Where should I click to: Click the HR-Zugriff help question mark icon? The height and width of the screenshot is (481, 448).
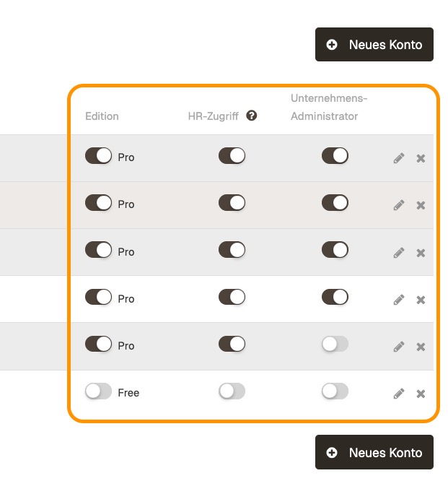tap(251, 116)
